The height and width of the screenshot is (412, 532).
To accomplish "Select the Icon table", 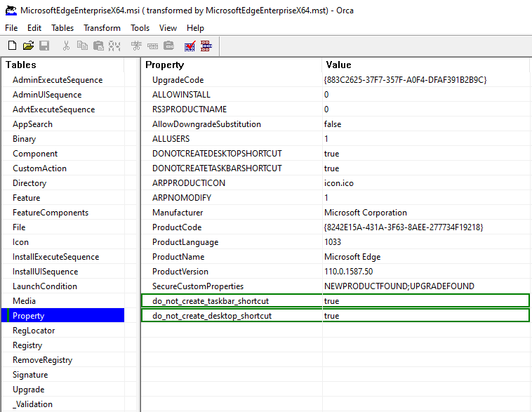I will click(20, 242).
